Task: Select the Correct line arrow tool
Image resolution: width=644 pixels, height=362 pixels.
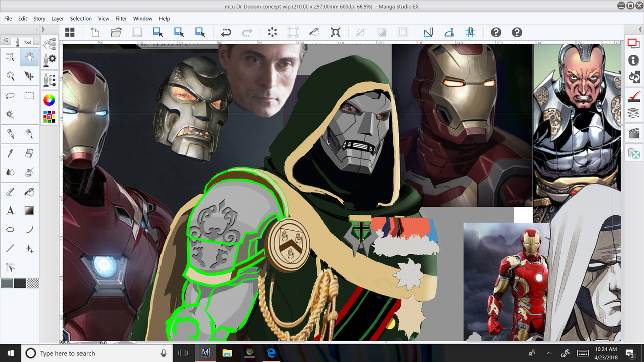Action: [x=10, y=267]
